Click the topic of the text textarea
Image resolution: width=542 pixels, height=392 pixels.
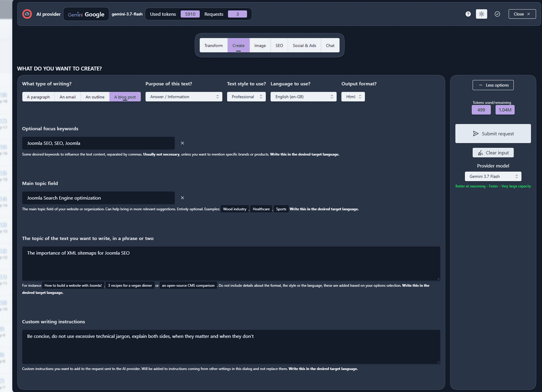[x=231, y=263]
